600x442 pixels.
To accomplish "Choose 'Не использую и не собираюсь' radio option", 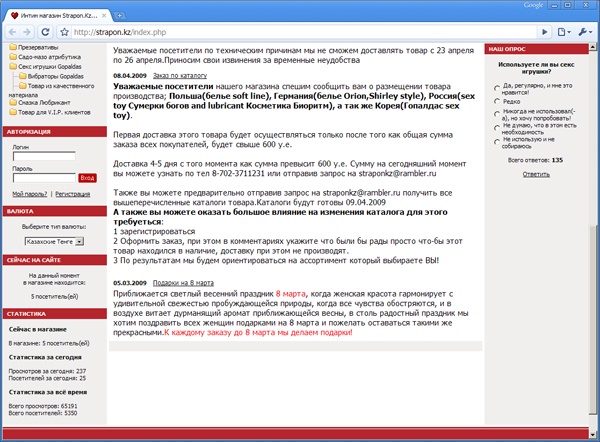I will [x=497, y=142].
